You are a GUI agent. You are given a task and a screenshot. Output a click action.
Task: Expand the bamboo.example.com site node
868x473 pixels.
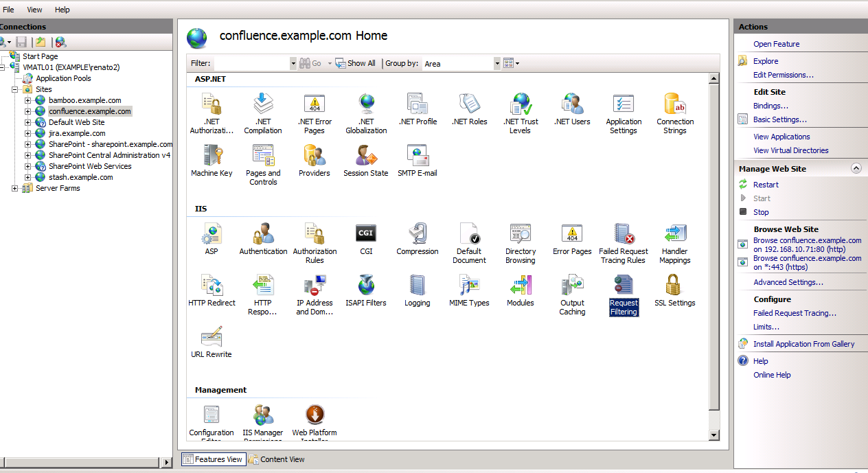click(x=28, y=100)
